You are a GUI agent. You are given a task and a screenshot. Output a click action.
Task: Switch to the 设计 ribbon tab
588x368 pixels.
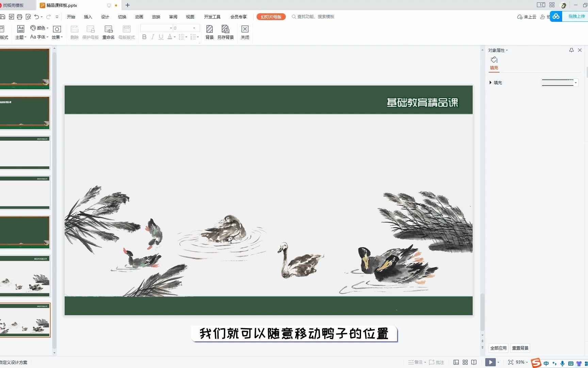[x=104, y=16]
